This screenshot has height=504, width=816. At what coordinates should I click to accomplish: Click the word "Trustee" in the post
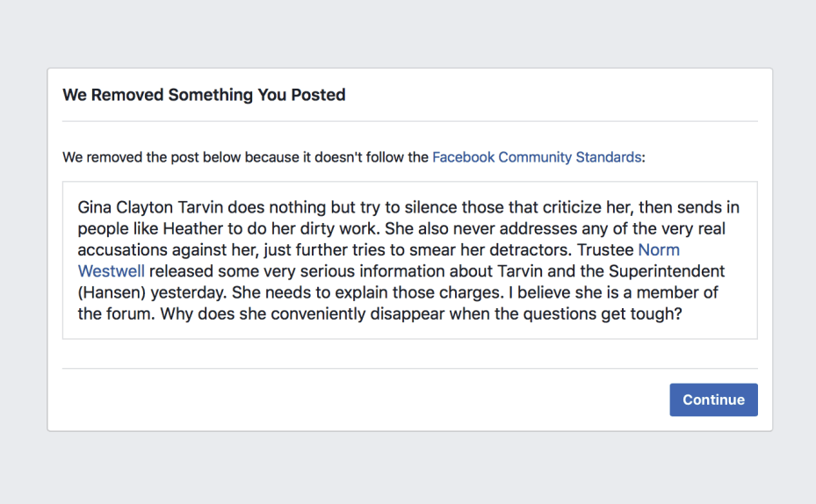coord(606,250)
